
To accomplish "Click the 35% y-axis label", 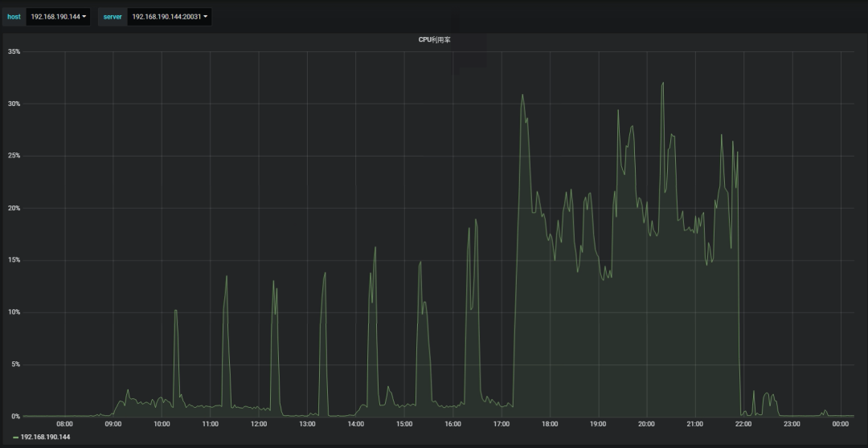I will click(x=14, y=52).
